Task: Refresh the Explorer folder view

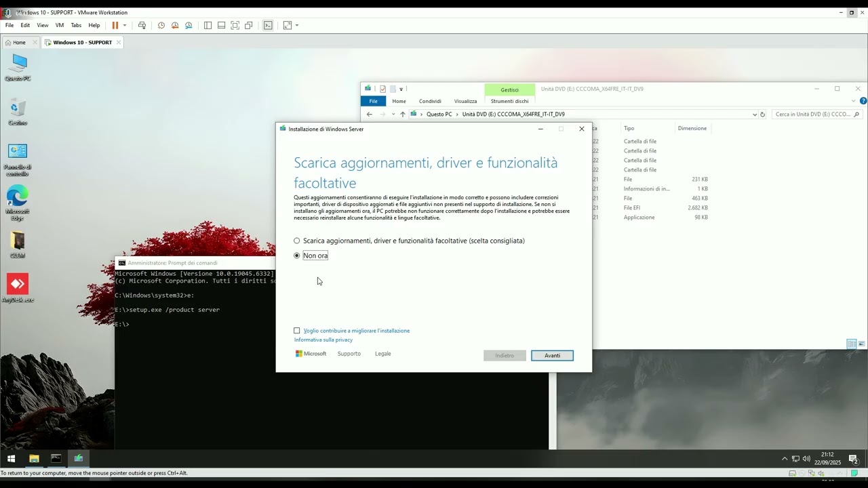Action: click(763, 115)
